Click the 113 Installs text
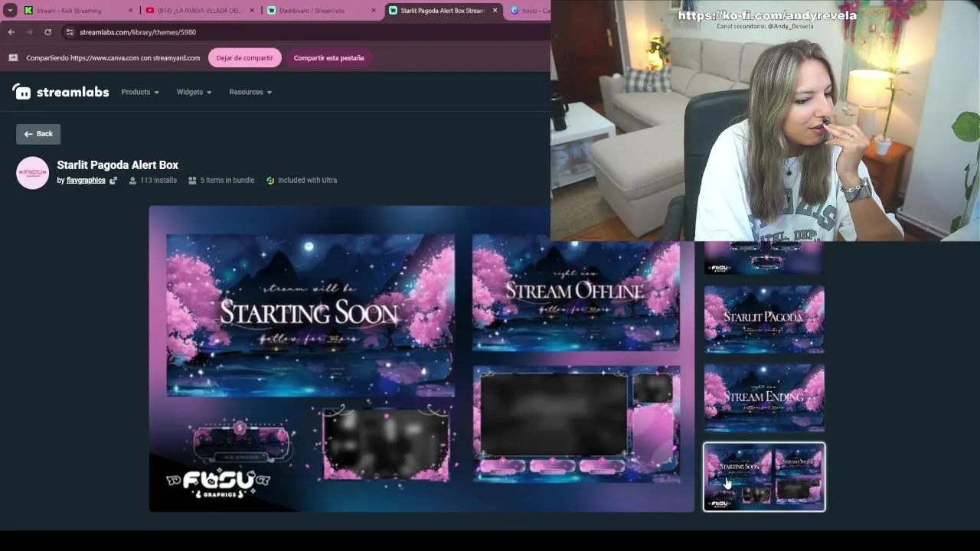This screenshot has width=980, height=551. point(158,181)
